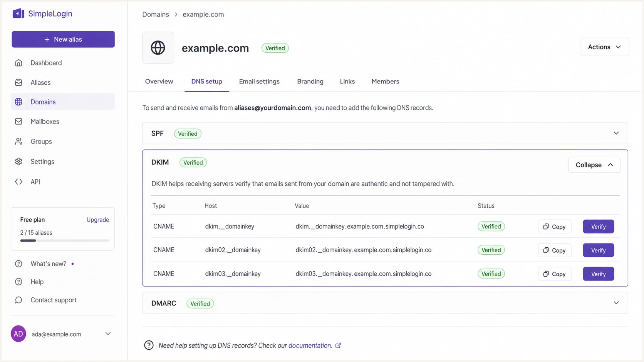Switch to the Email settings tab

click(x=259, y=82)
